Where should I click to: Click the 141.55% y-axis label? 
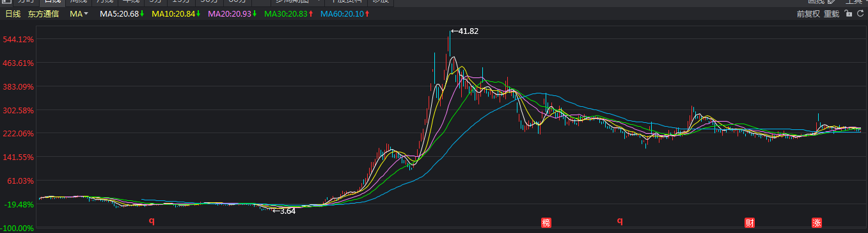click(x=18, y=157)
